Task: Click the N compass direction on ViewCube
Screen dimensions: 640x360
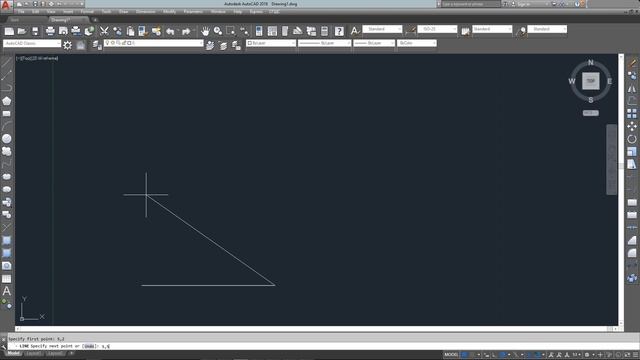Action: pos(591,62)
